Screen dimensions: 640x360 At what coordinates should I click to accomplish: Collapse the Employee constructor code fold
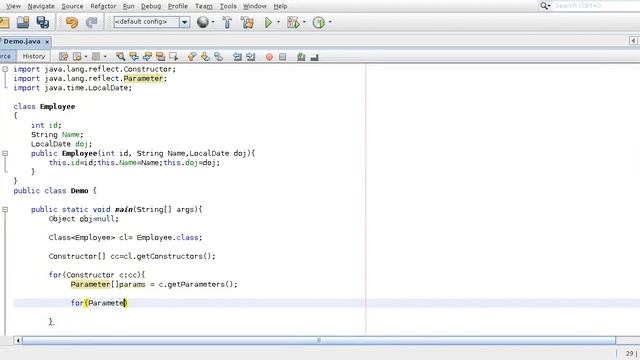[5, 153]
